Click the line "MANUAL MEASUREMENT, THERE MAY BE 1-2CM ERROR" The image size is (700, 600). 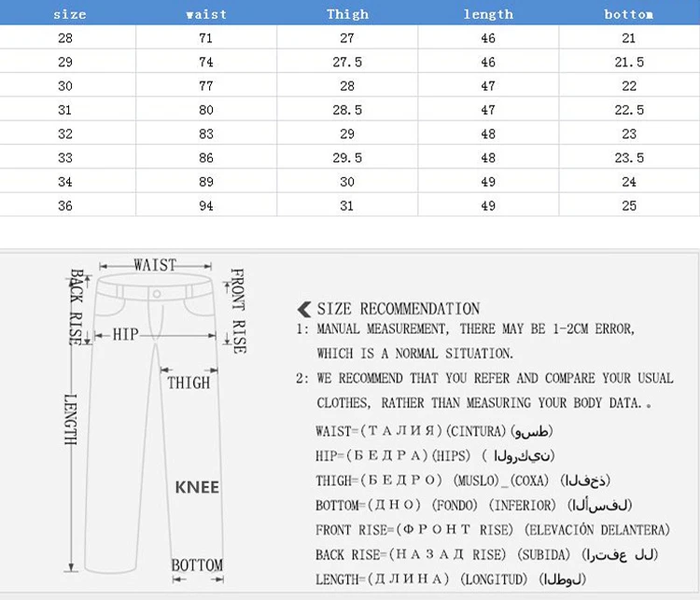pyautogui.click(x=475, y=329)
